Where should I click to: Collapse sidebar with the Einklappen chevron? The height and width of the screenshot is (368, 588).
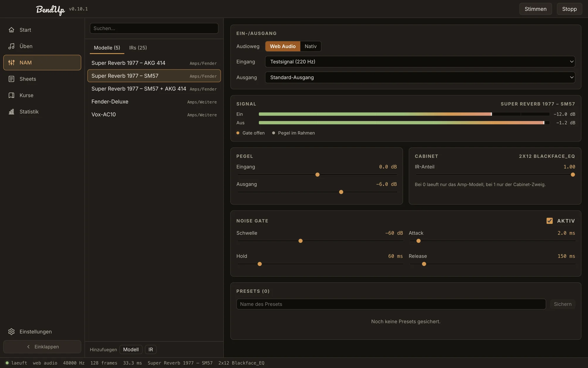click(29, 347)
